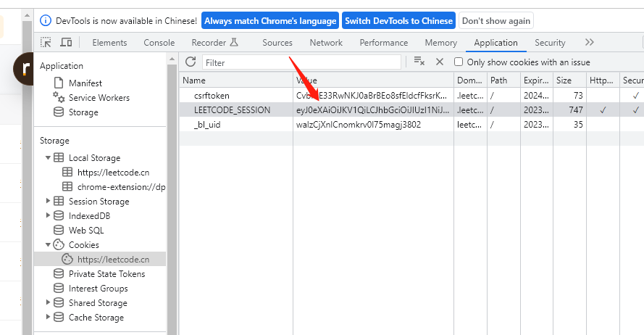Viewport: 644px width, 335px height.
Task: Click the Private State Tokens icon
Action: point(59,274)
